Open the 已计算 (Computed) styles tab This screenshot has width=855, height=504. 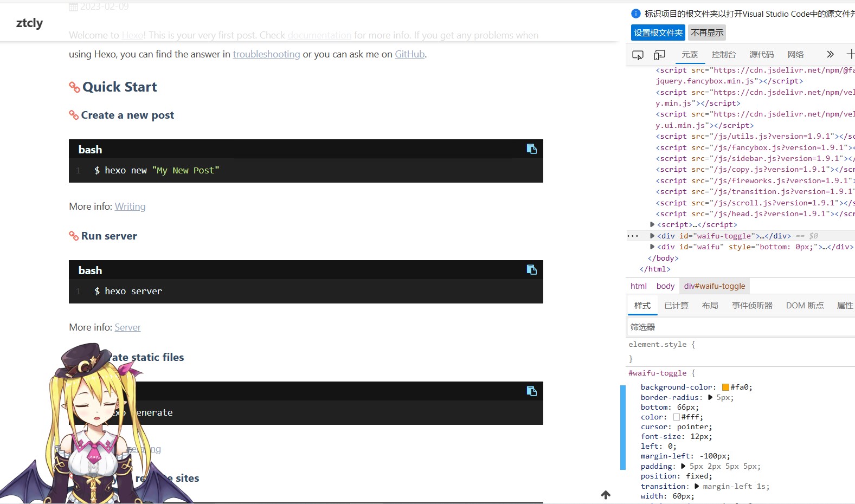pos(676,306)
